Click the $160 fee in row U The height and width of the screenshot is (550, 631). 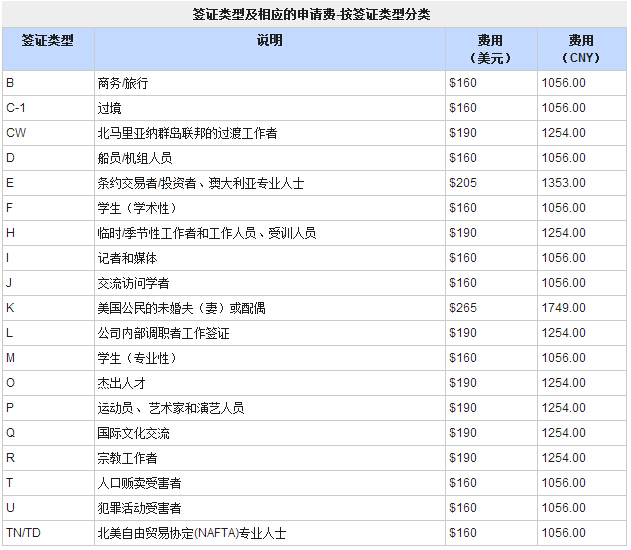(491, 507)
